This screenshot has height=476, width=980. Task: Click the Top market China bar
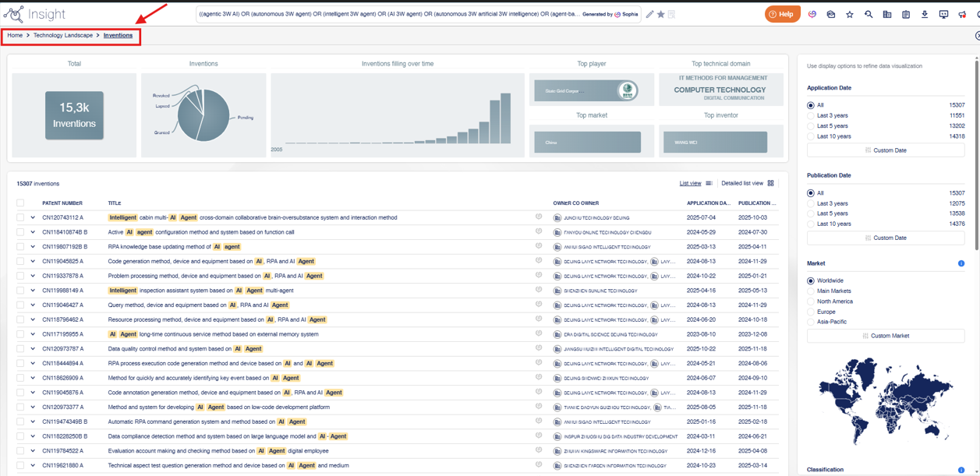click(x=588, y=143)
